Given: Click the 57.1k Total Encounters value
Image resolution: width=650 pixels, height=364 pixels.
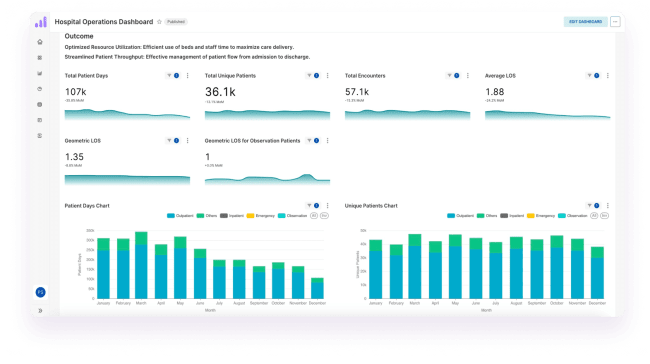Looking at the screenshot, I should 357,92.
